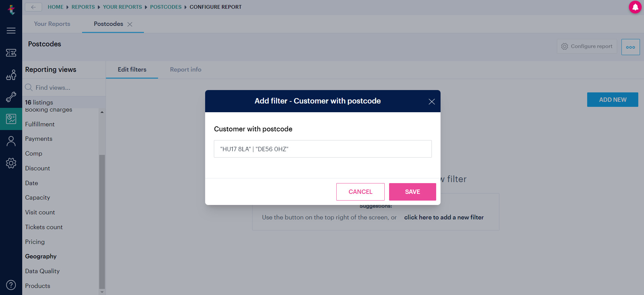
Task: Click the wrench tools sidebar icon
Action: point(11,97)
